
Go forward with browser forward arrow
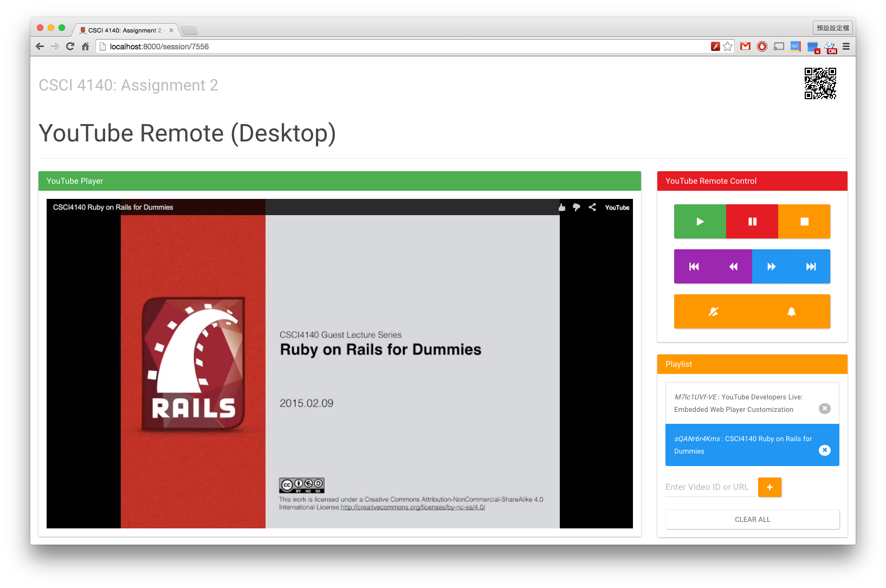55,47
